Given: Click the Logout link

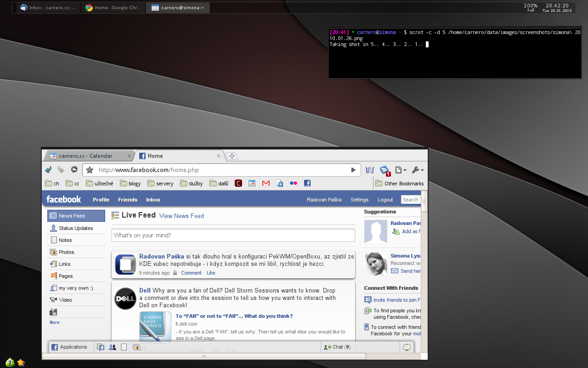Looking at the screenshot, I should pyautogui.click(x=385, y=200).
